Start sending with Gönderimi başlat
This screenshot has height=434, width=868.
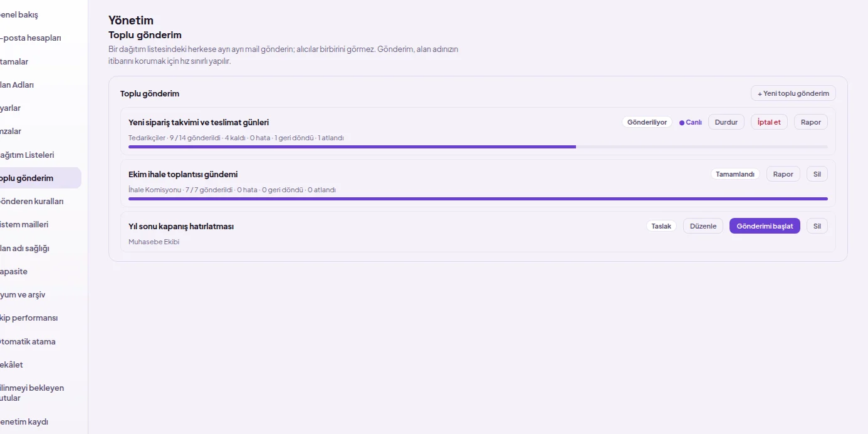[765, 226]
